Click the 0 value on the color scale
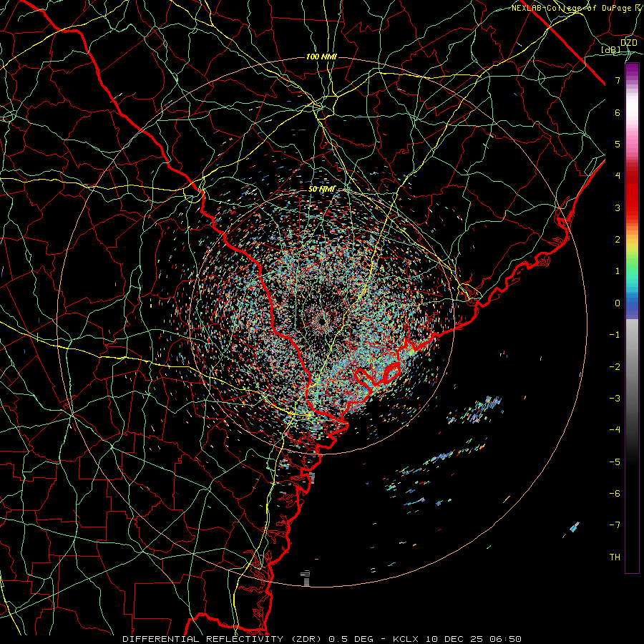This screenshot has height=644, width=644. (x=618, y=303)
